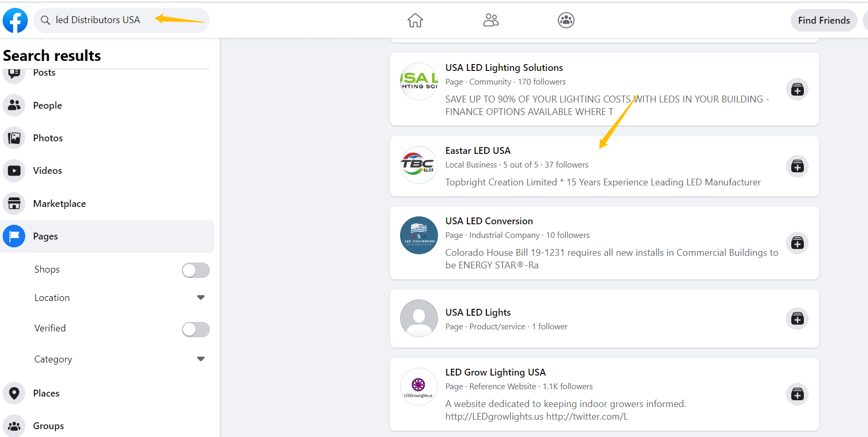The height and width of the screenshot is (437, 868).
Task: Open Groups icon in top navigation
Action: click(x=566, y=20)
